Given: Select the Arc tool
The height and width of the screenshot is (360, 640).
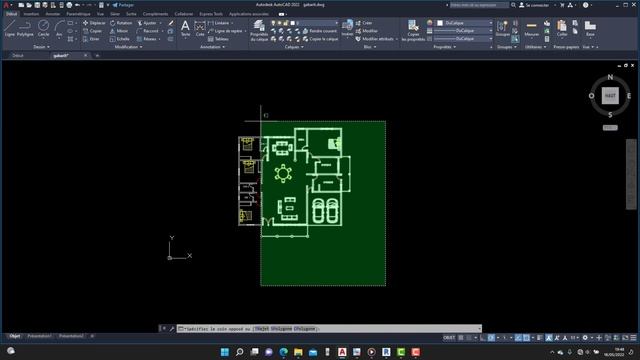Looking at the screenshot, I should coord(59,29).
